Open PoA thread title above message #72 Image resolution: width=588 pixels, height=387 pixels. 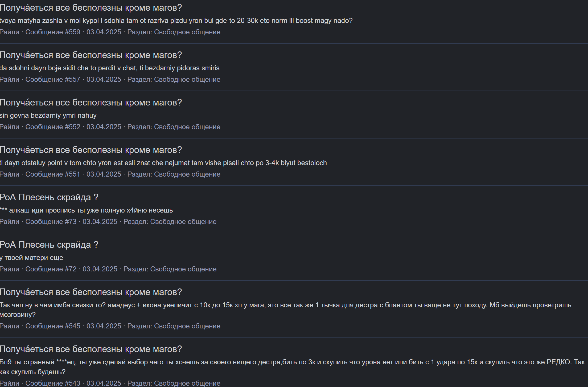(49, 245)
